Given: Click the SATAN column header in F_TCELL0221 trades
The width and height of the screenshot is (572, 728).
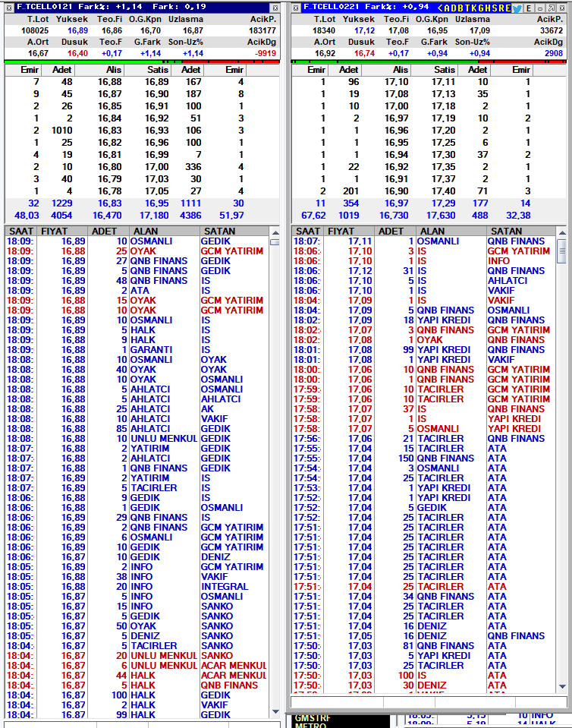Looking at the screenshot, I should tap(507, 232).
